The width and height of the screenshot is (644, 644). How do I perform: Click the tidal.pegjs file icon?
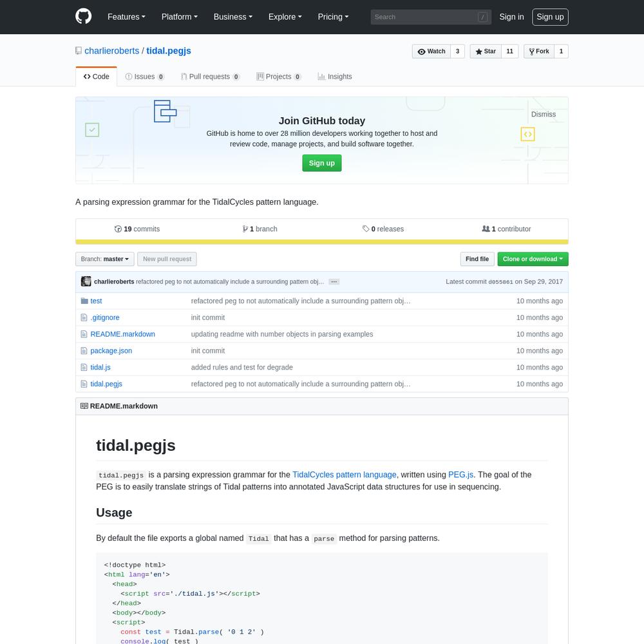click(84, 384)
